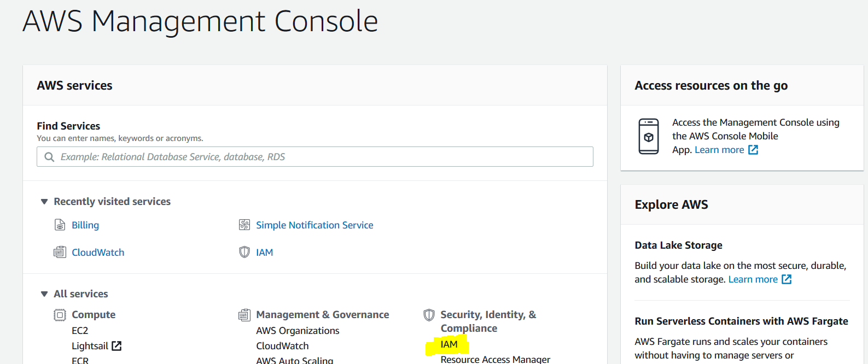Click the Compute category chip icon
Viewport: 868px width, 364px height.
[60, 315]
